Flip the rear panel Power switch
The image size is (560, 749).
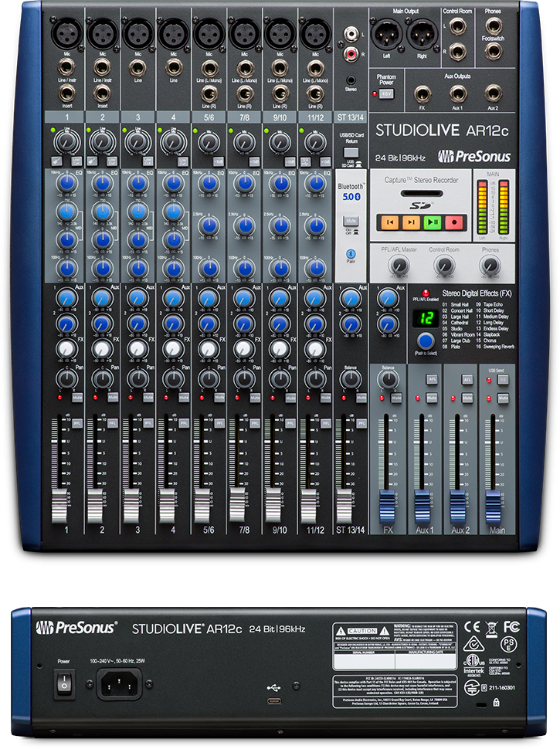tap(64, 684)
